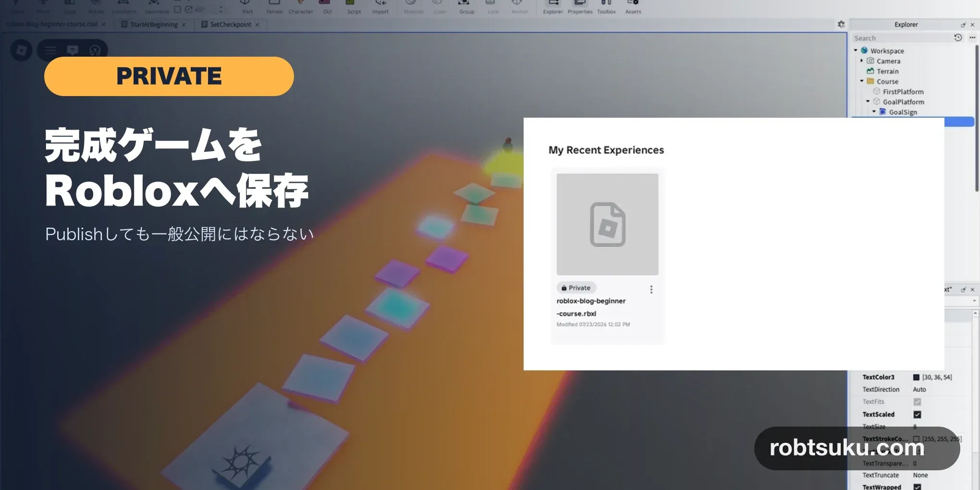Open the experience card thumbnail image
The width and height of the screenshot is (980, 490).
click(607, 224)
